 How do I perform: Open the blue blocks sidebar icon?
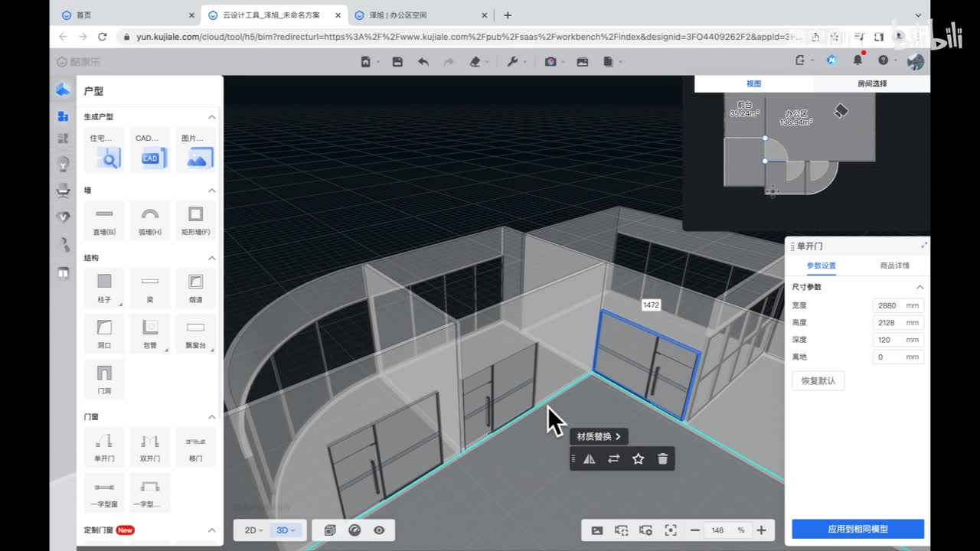click(x=63, y=116)
